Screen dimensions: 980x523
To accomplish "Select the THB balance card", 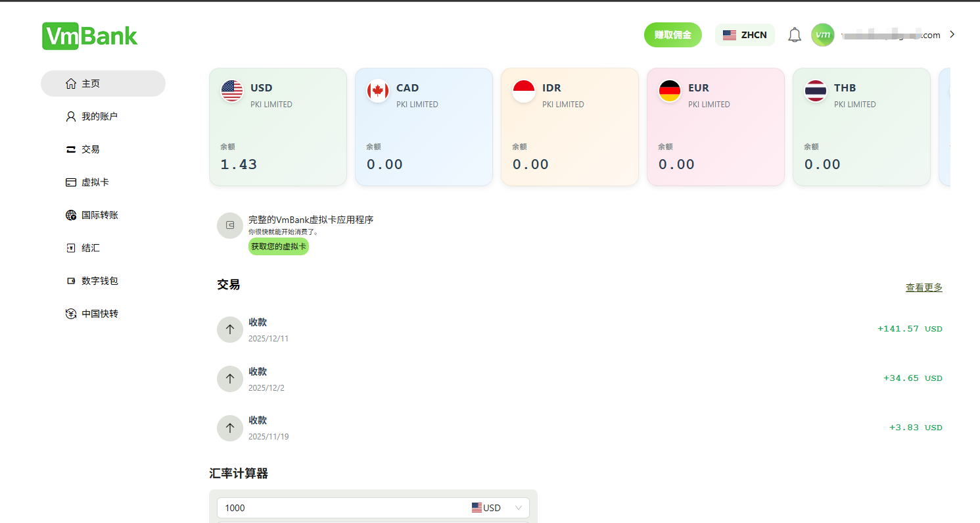I will [861, 126].
